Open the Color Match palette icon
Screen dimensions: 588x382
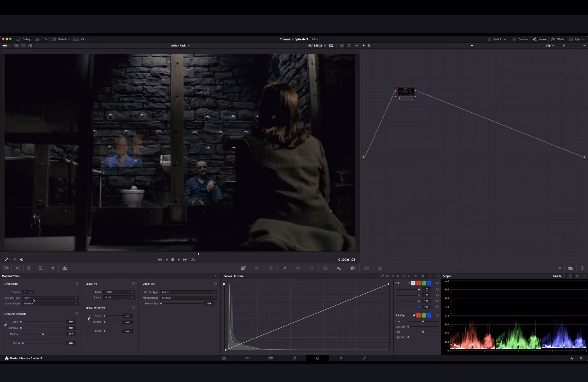18,268
